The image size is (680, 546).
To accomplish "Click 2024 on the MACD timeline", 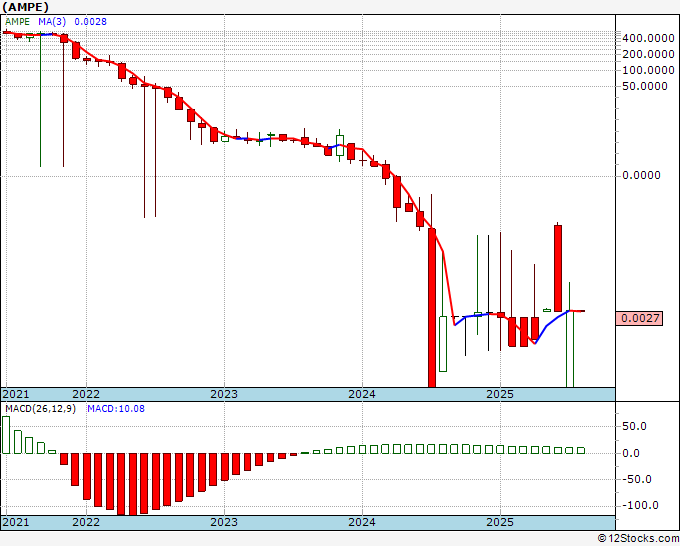I will click(x=362, y=522).
